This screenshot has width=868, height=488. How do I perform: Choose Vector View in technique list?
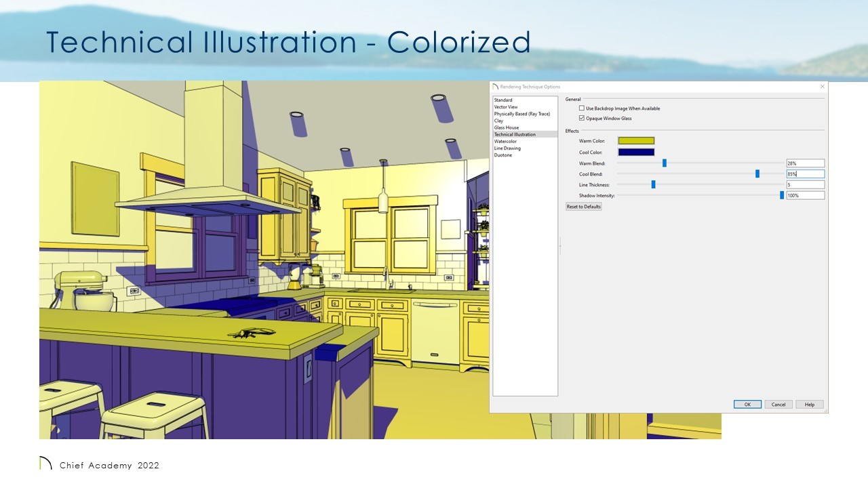[x=506, y=107]
